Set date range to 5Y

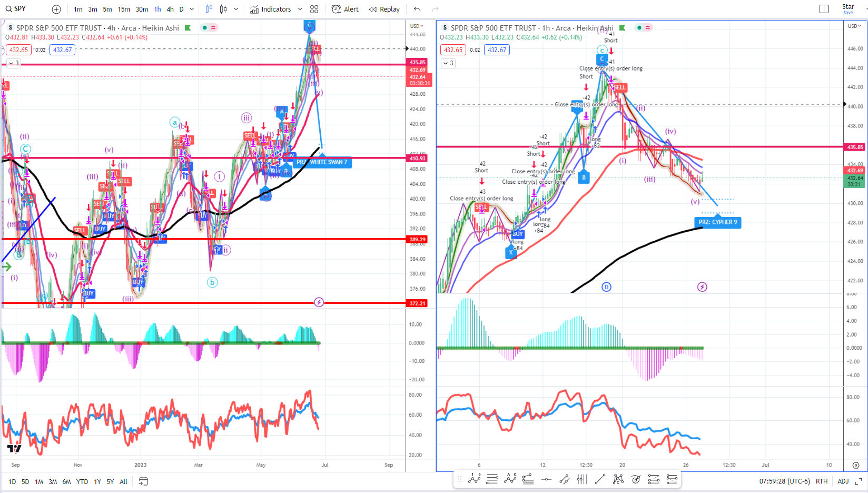click(110, 481)
